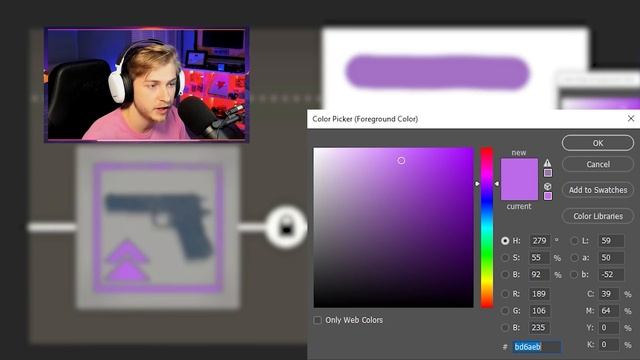Screen dimensions: 640x360
Task: Select the S saturation radio button
Action: coord(505,258)
